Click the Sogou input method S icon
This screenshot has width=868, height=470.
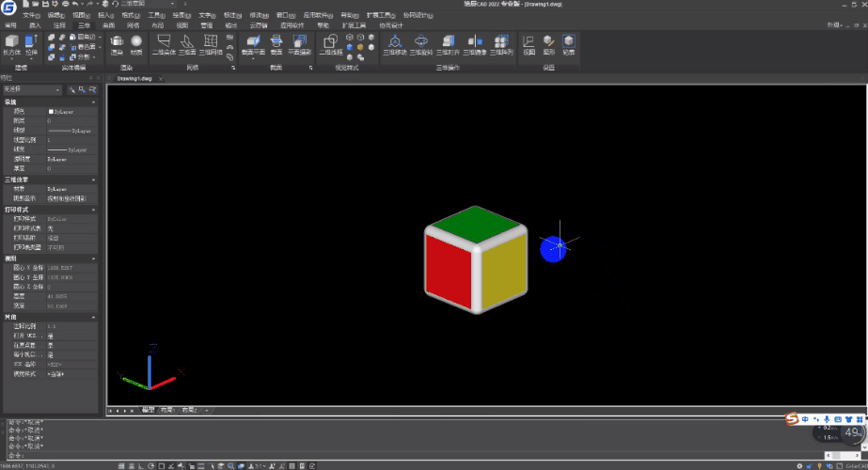792,419
